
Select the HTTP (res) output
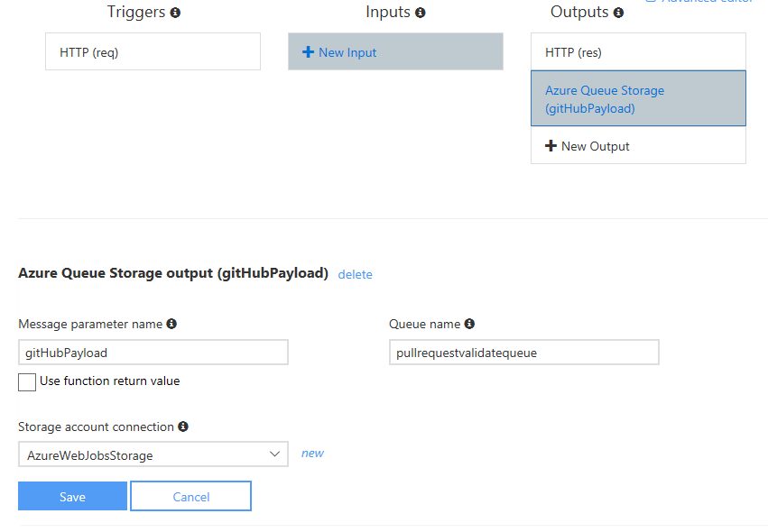tap(638, 52)
